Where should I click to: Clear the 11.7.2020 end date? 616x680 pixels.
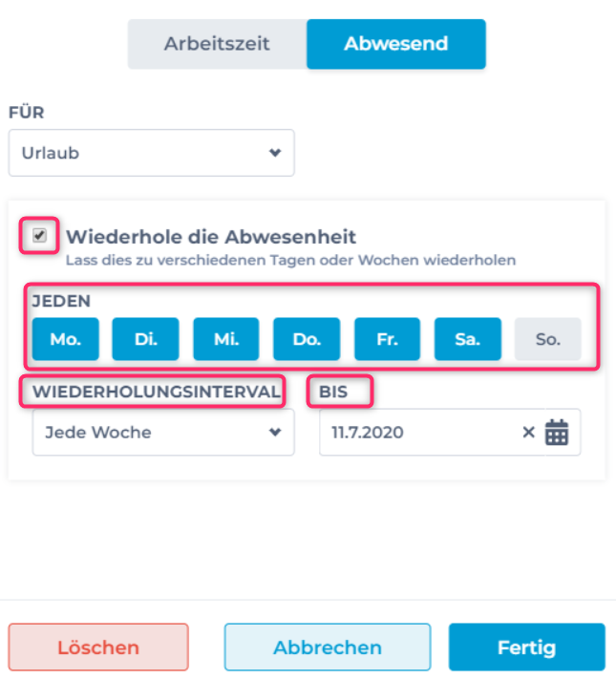click(x=528, y=433)
